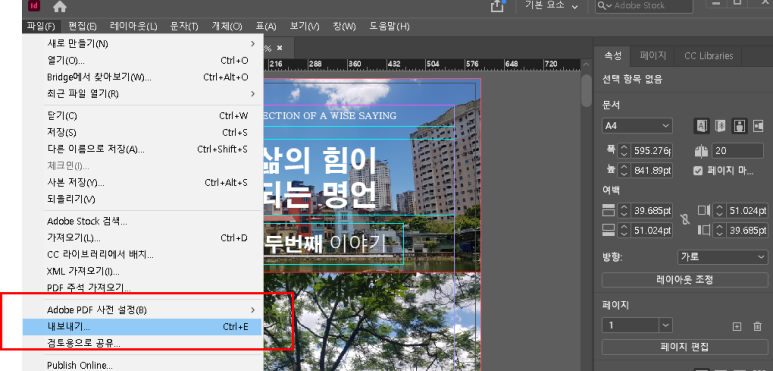Choose 다른 이름으로 저장(A)... entry

142,149
